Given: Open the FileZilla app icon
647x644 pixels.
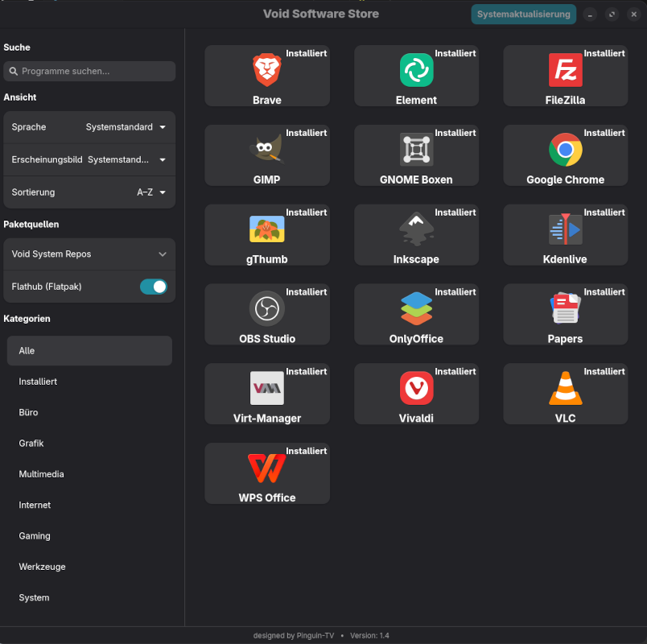Looking at the screenshot, I should 565,70.
